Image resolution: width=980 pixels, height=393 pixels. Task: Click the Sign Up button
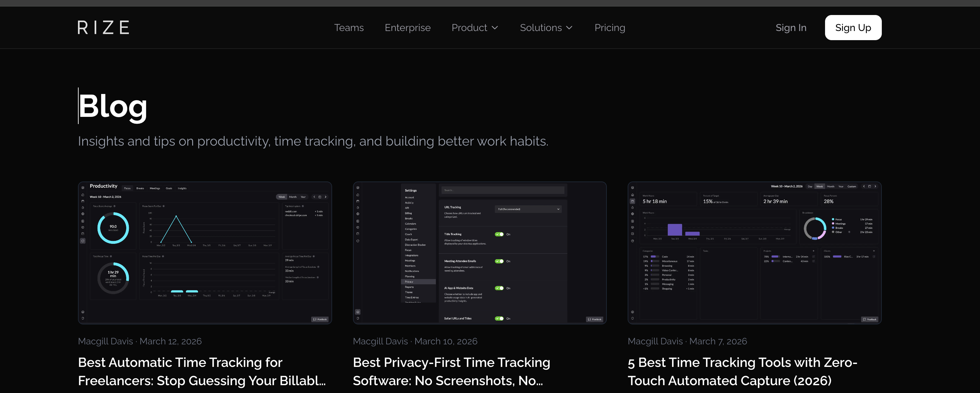852,27
